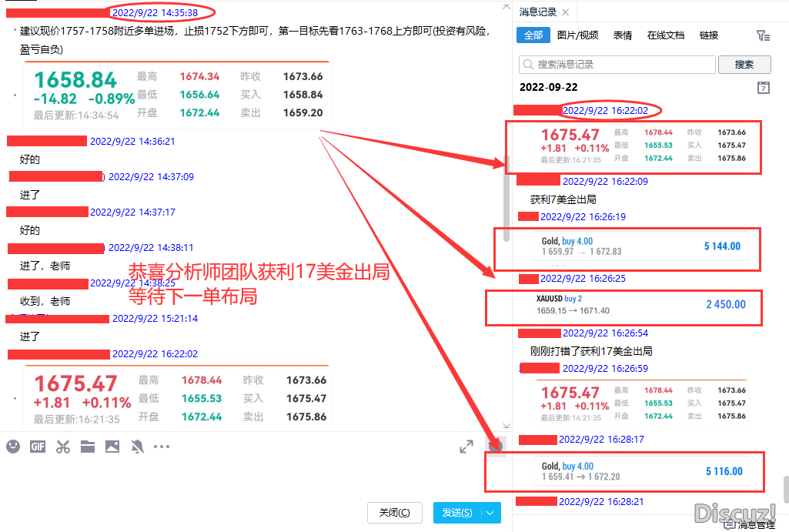The image size is (789, 532).
Task: Toggle the muted notification bell icon
Action: point(137,447)
